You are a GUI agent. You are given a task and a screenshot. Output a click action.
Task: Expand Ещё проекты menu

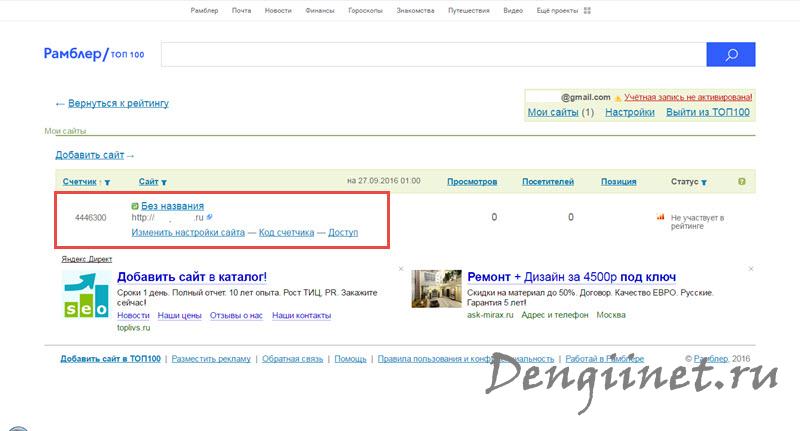coord(557,10)
